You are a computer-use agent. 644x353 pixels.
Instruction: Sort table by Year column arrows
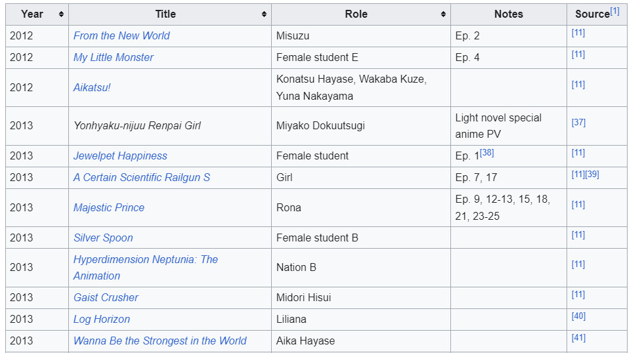[x=61, y=14]
